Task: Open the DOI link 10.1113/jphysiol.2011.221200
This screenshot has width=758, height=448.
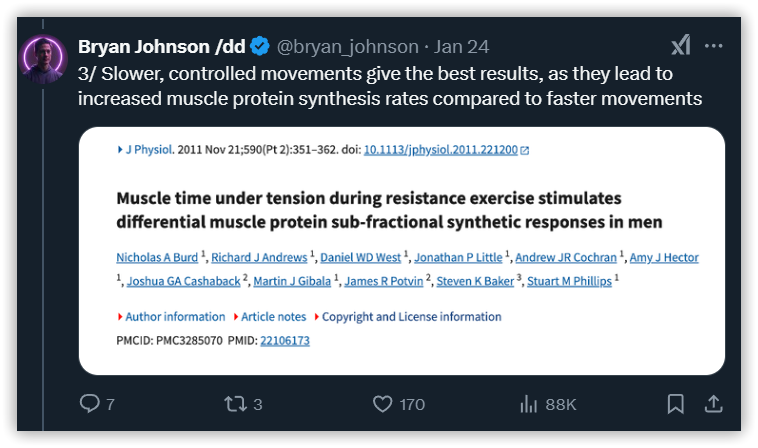Action: point(440,150)
